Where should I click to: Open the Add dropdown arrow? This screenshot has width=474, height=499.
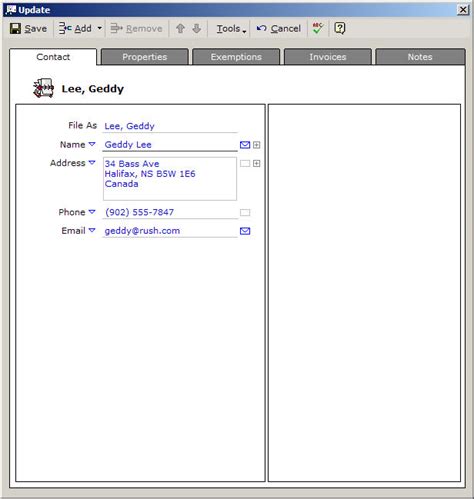pyautogui.click(x=99, y=29)
